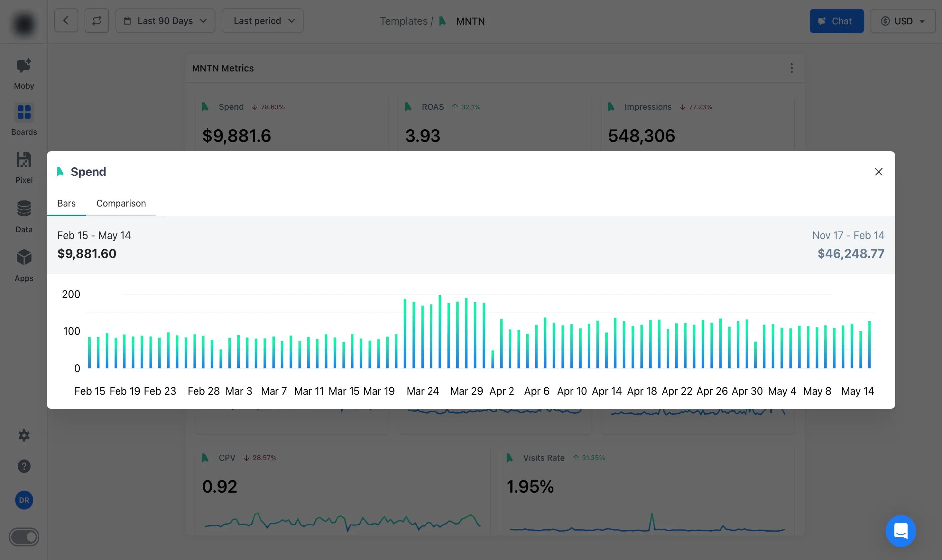This screenshot has width=942, height=560.
Task: Open Moby in the sidebar
Action: [x=24, y=73]
